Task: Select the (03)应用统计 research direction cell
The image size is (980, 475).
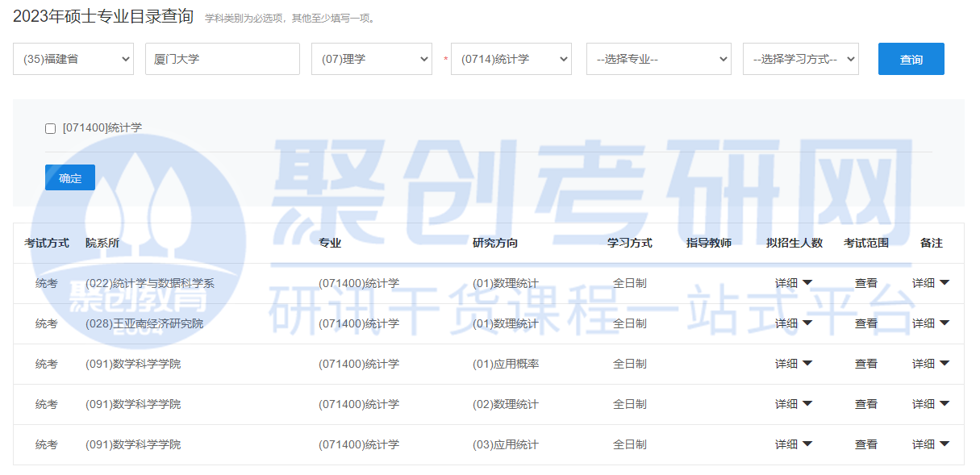Action: tap(506, 444)
